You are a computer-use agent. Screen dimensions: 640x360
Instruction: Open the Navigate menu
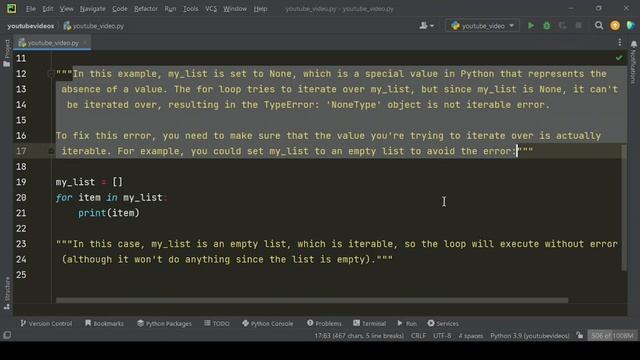[x=93, y=9]
